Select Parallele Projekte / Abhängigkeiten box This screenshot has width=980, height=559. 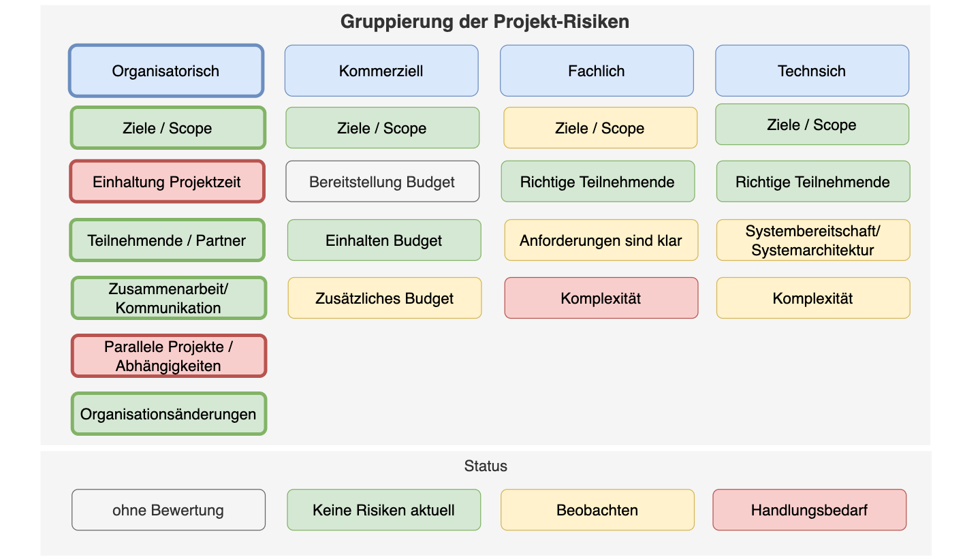pyautogui.click(x=169, y=356)
